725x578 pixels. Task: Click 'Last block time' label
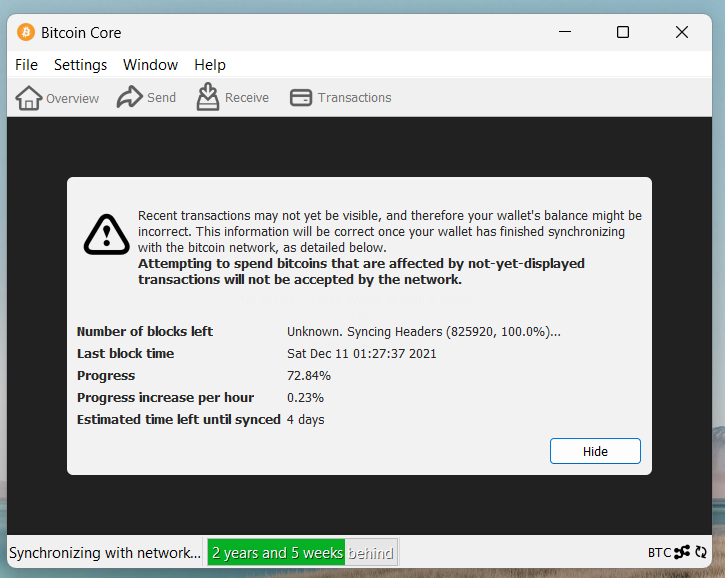coord(125,354)
